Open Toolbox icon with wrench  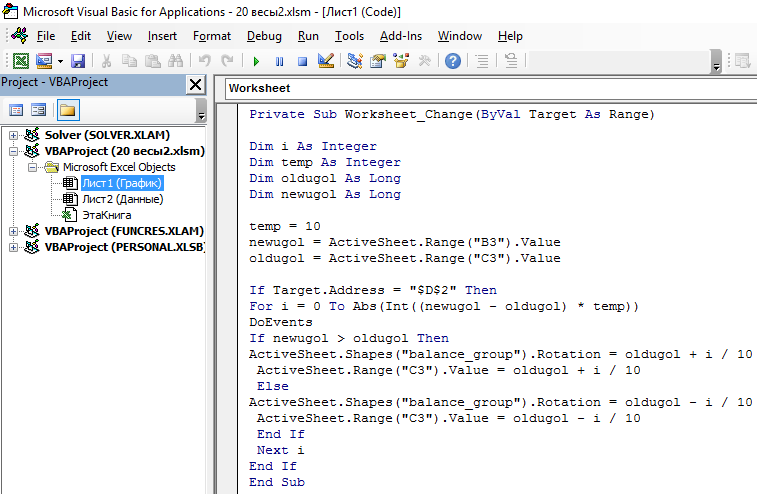tap(424, 61)
